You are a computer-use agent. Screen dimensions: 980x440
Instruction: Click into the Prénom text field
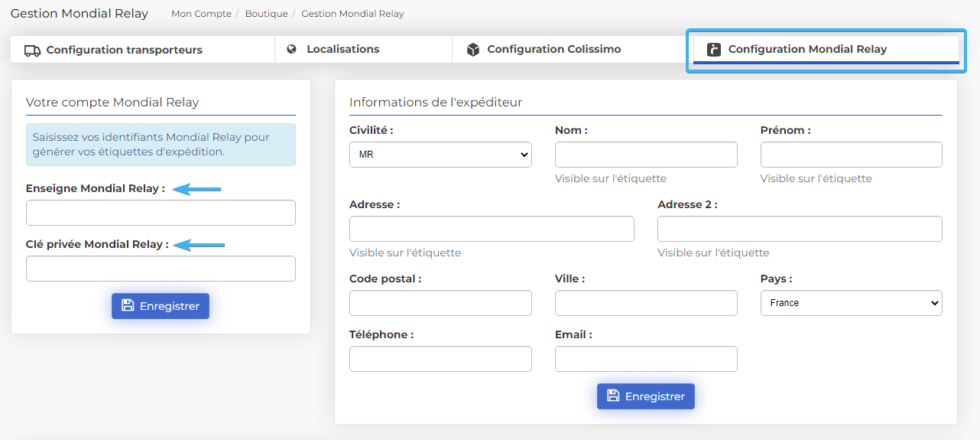coord(851,155)
